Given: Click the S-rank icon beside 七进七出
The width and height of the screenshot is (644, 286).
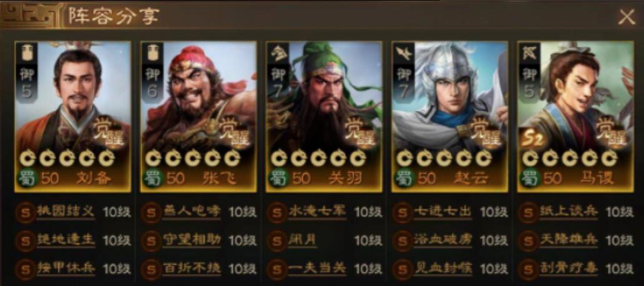Looking at the screenshot, I should coord(402,213).
